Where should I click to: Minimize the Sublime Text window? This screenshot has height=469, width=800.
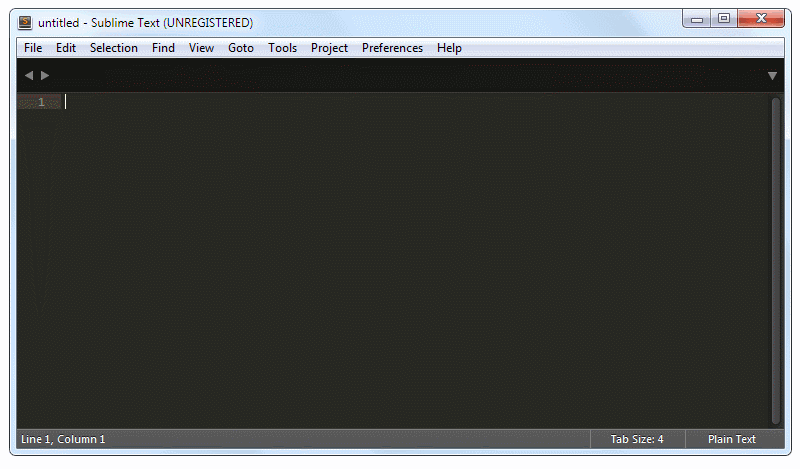click(x=697, y=19)
